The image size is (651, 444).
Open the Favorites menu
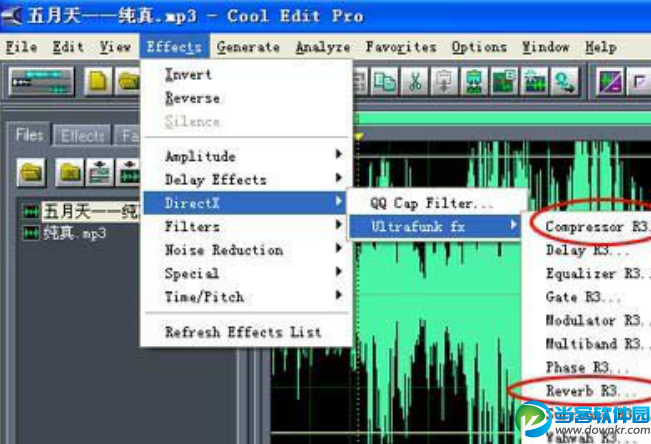click(x=401, y=47)
